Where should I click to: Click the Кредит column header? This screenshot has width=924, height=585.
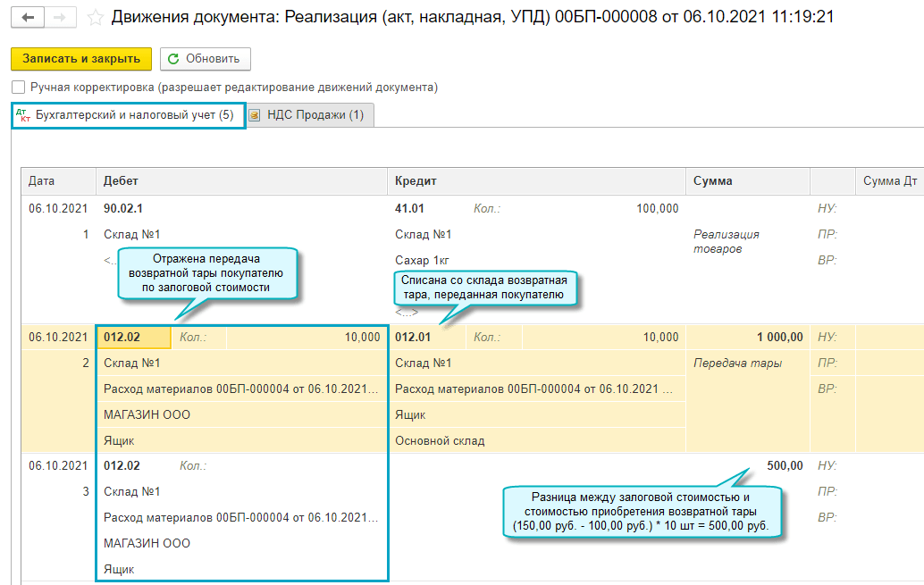416,181
